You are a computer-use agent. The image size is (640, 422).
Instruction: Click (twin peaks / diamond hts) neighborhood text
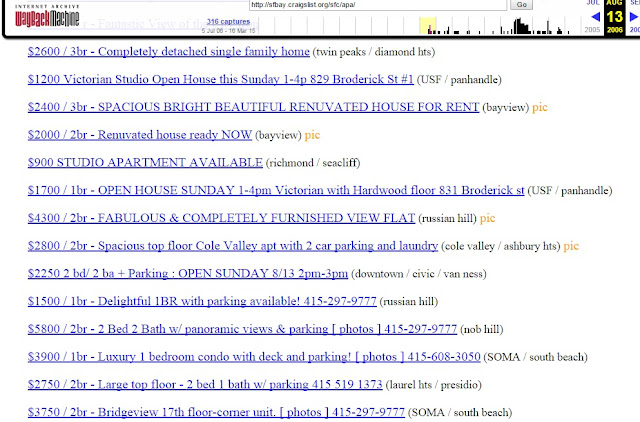pos(374,52)
